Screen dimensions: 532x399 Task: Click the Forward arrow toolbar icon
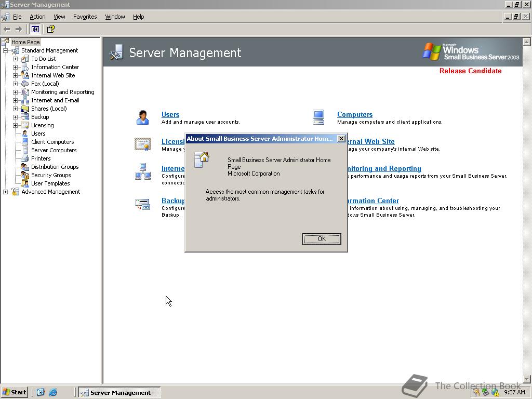point(19,29)
